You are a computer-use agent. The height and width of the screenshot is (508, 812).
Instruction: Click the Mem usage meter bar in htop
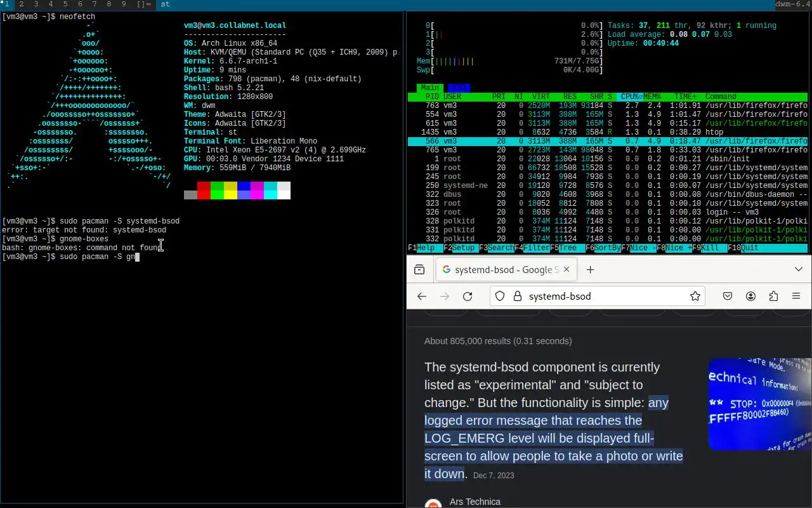tap(509, 61)
